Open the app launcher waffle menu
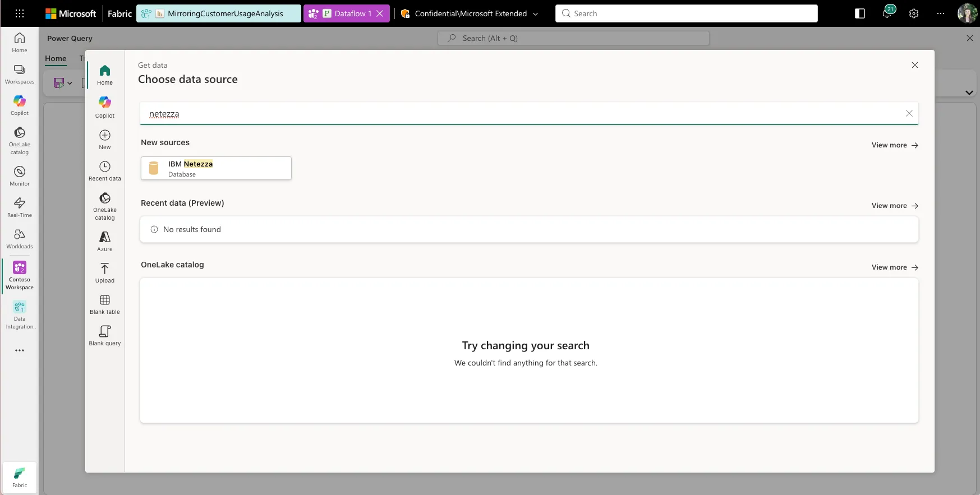Viewport: 980px width, 495px height. [x=19, y=13]
